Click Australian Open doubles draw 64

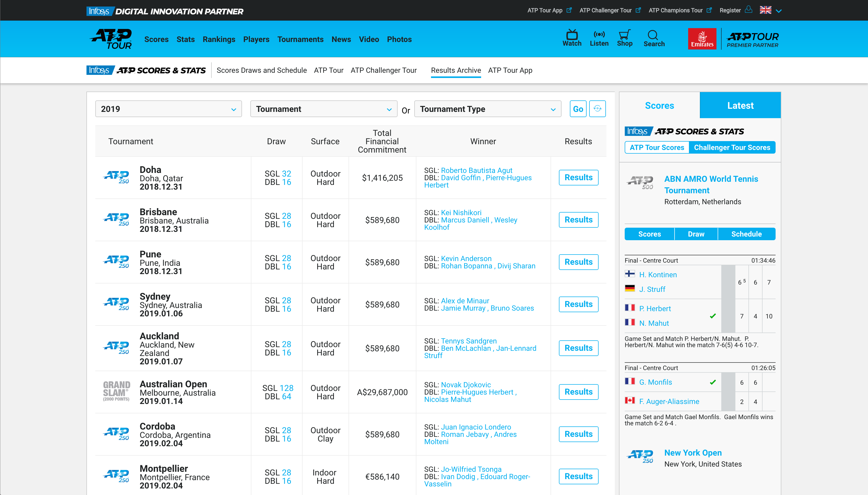[x=286, y=396]
